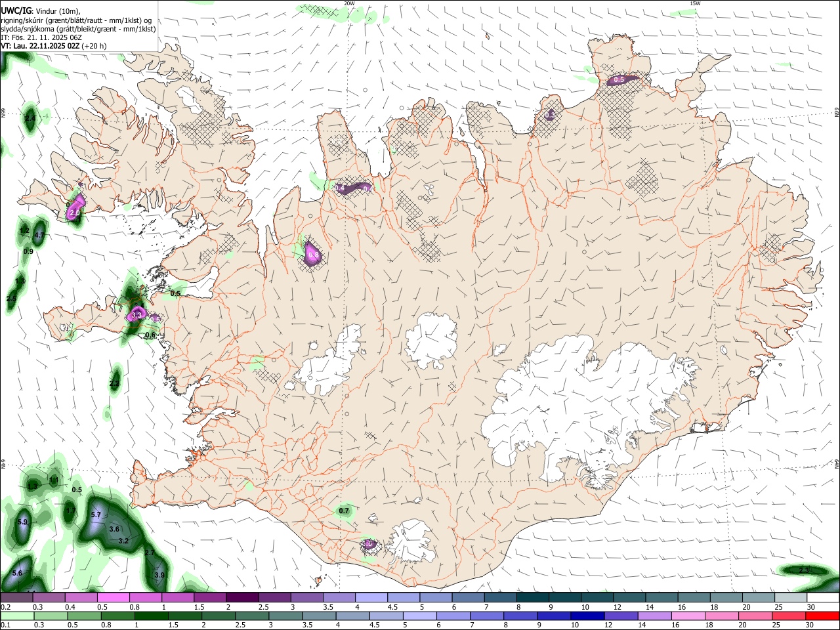Click the '15W' longitude label
The width and height of the screenshot is (840, 630).
[x=695, y=3]
